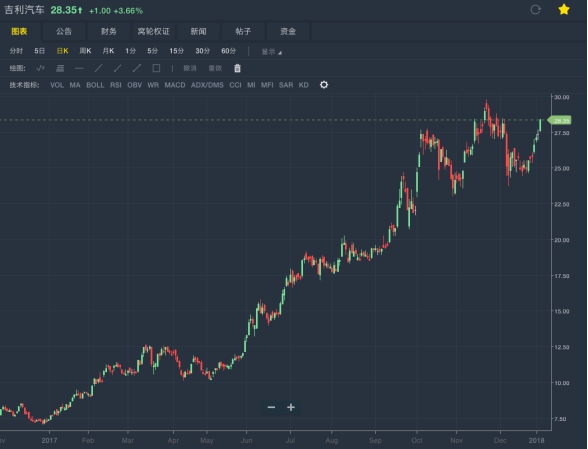The height and width of the screenshot is (449, 588).
Task: Open the 新闻 news tab
Action: 198,32
